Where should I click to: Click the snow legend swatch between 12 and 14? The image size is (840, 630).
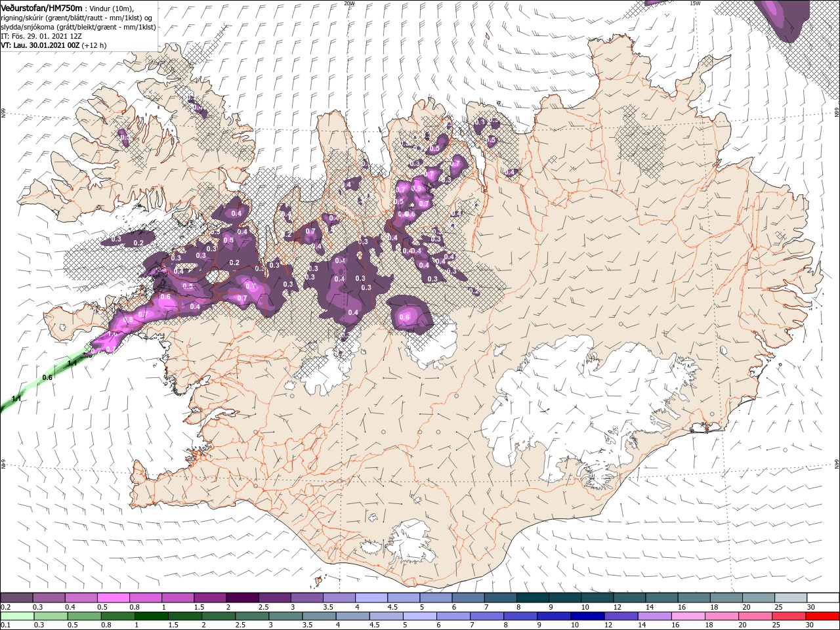[x=629, y=598]
